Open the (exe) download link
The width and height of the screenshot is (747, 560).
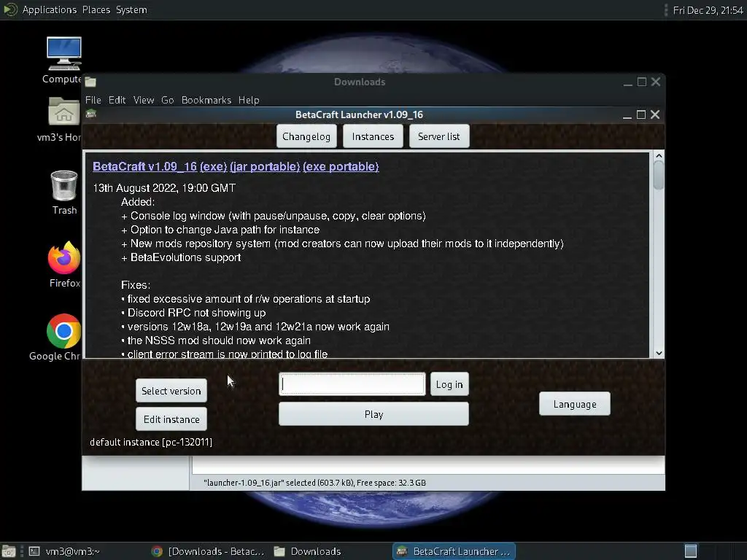[214, 167]
